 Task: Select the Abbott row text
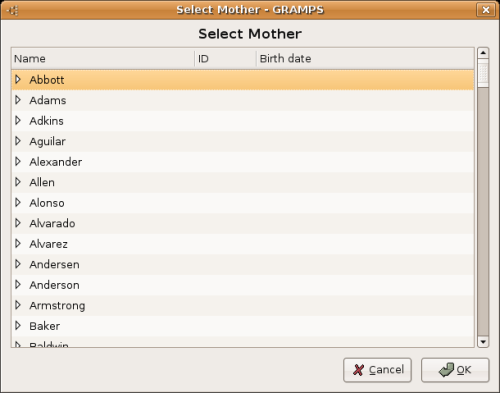(47, 80)
